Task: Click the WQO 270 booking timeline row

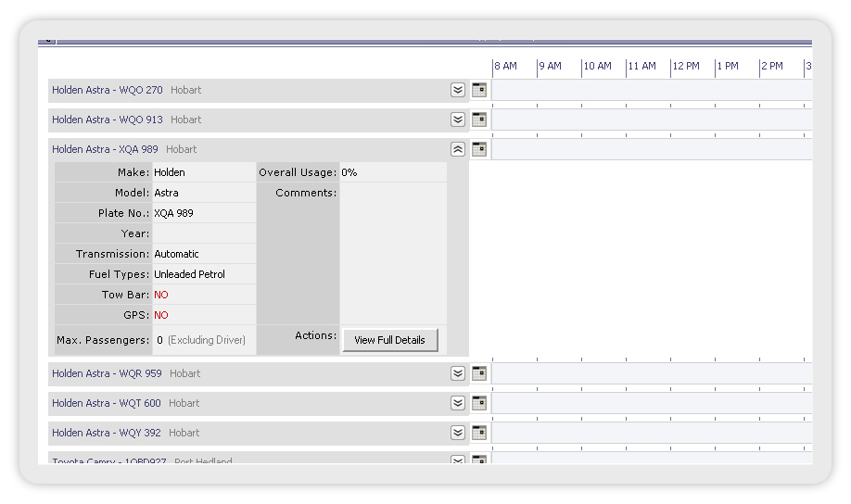Action: (652, 90)
